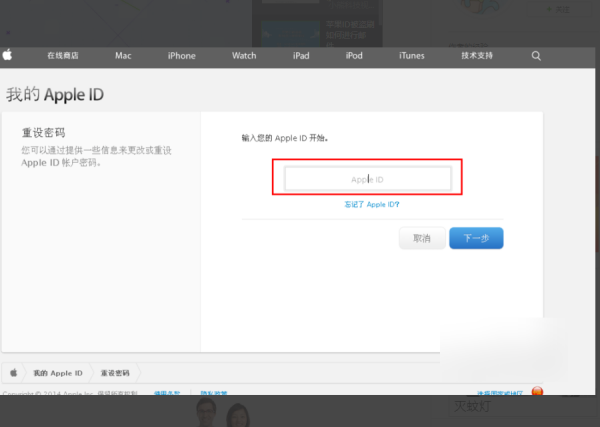600x427 pixels.
Task: Click the 取消 button
Action: 422,238
